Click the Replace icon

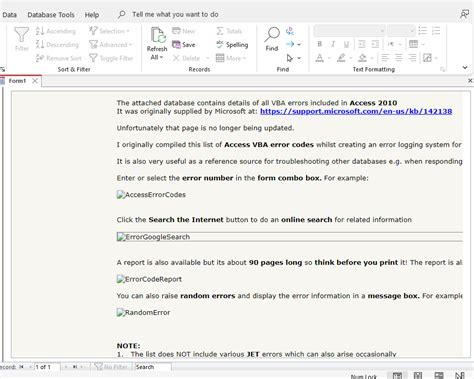[x=290, y=31]
